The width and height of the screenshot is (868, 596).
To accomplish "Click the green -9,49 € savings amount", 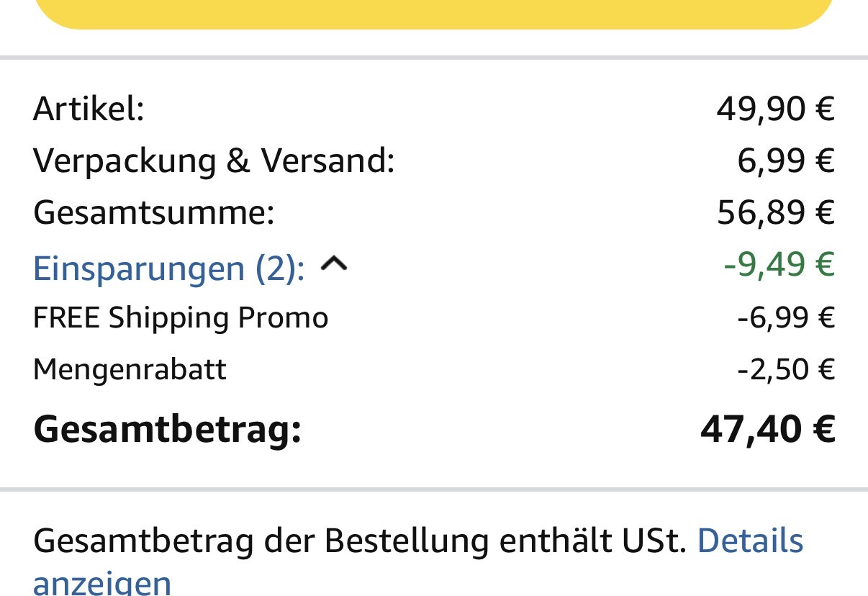I will (779, 265).
